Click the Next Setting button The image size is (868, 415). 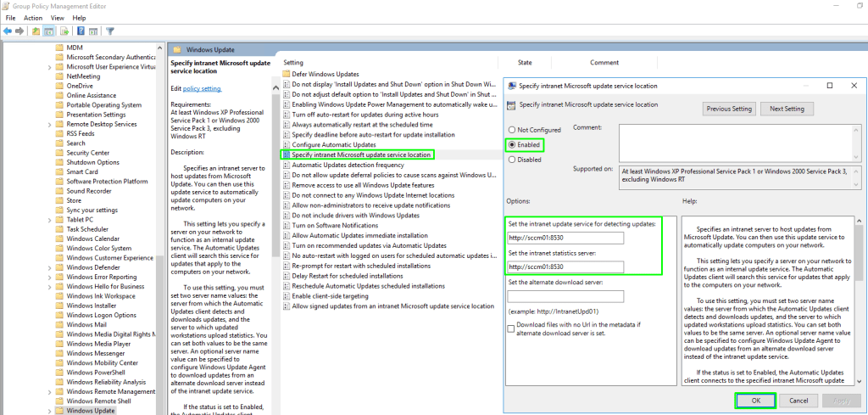(787, 109)
